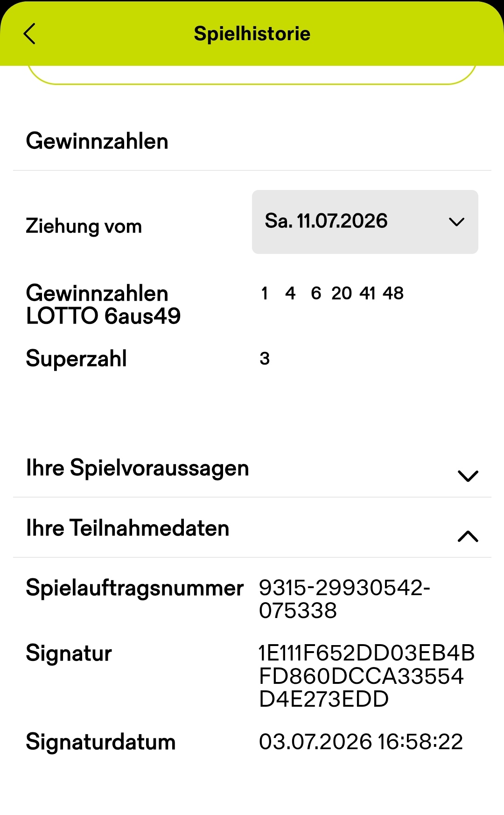504x815 pixels.
Task: Click the up chevron beside Ihre Teilnahmedaten
Action: click(x=468, y=536)
